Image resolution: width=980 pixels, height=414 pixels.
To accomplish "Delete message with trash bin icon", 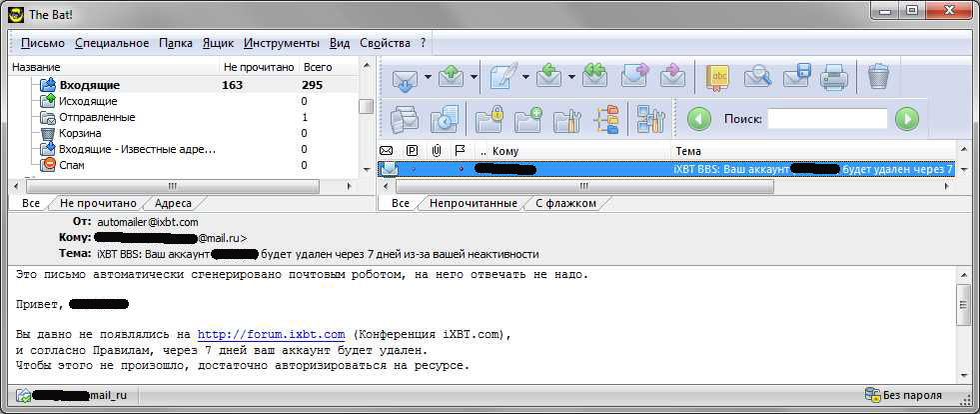I will [x=878, y=78].
